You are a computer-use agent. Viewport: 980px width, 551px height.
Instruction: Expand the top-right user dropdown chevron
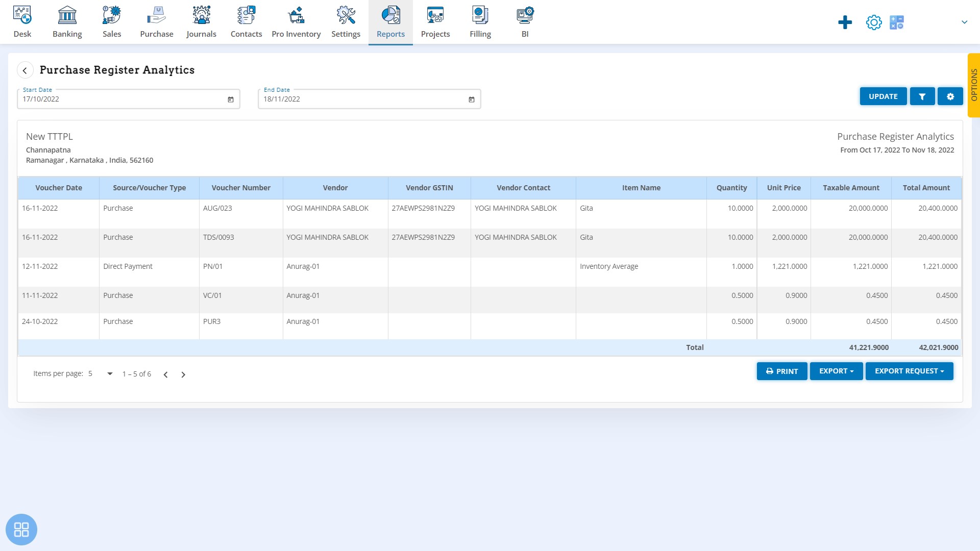[x=964, y=22]
